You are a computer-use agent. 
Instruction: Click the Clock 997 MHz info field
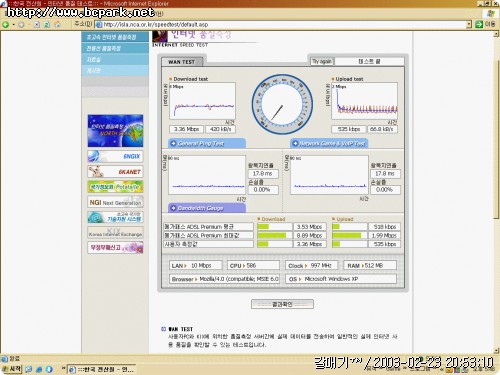(312, 266)
